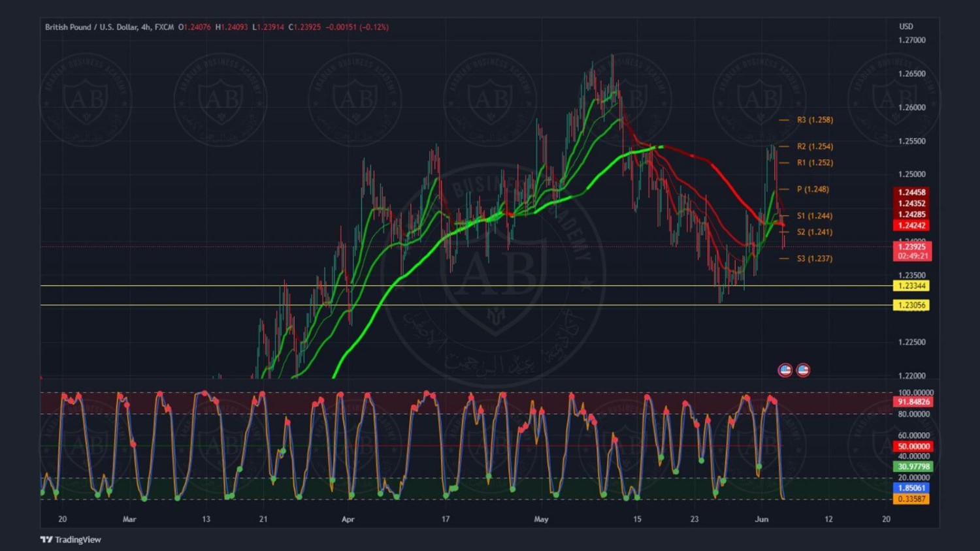Click the 1.26500 price axis label

pos(912,74)
